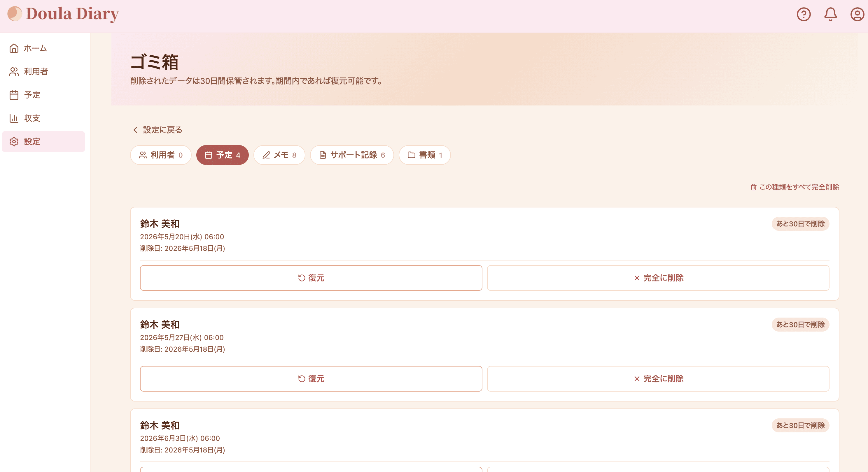
Task: Open the help question-mark icon
Action: click(803, 14)
